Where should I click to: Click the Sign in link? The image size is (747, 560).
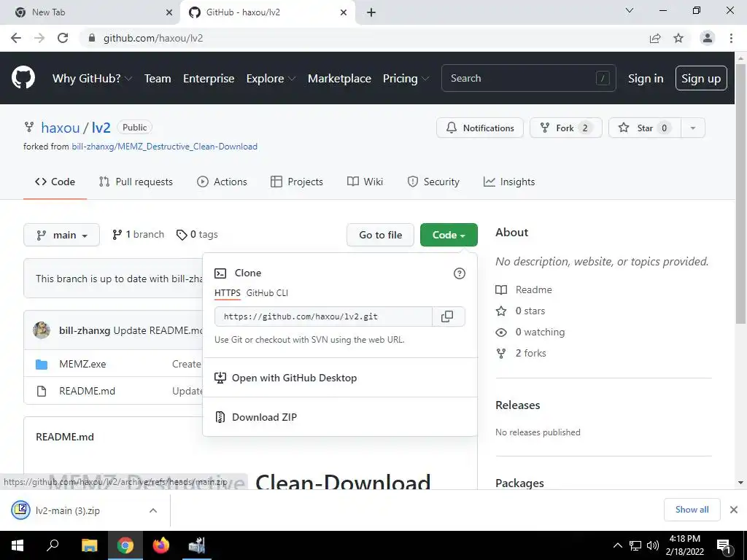click(646, 78)
